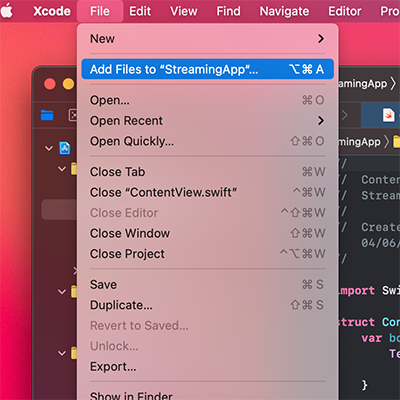Viewport: 400px width, 400px height.
Task: Select the ContentView.swift editor tab icon
Action: pos(388,115)
